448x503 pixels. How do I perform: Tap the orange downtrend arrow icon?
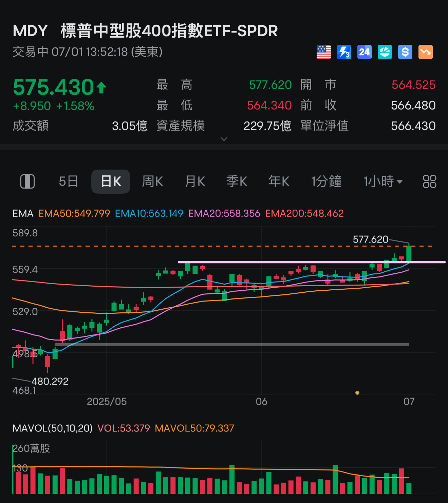pos(425,52)
